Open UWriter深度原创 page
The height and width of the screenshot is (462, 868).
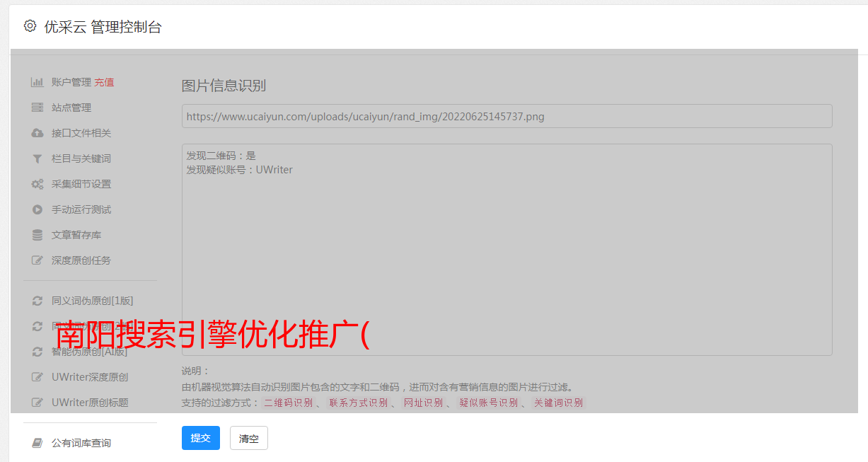coord(90,377)
